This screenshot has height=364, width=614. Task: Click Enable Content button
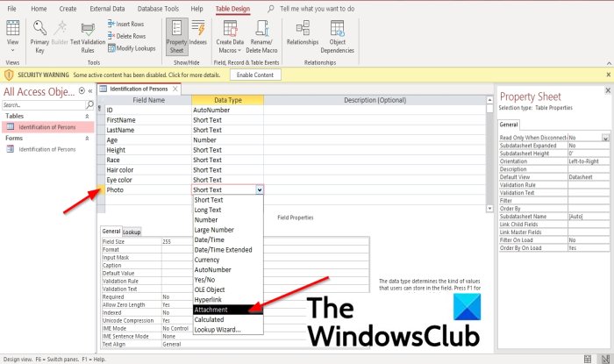(255, 75)
